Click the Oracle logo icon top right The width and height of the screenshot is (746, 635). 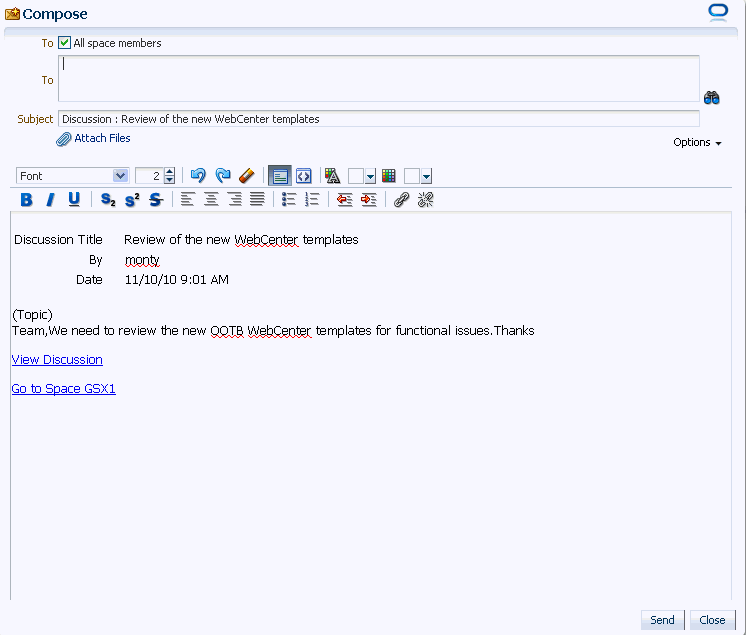(718, 12)
